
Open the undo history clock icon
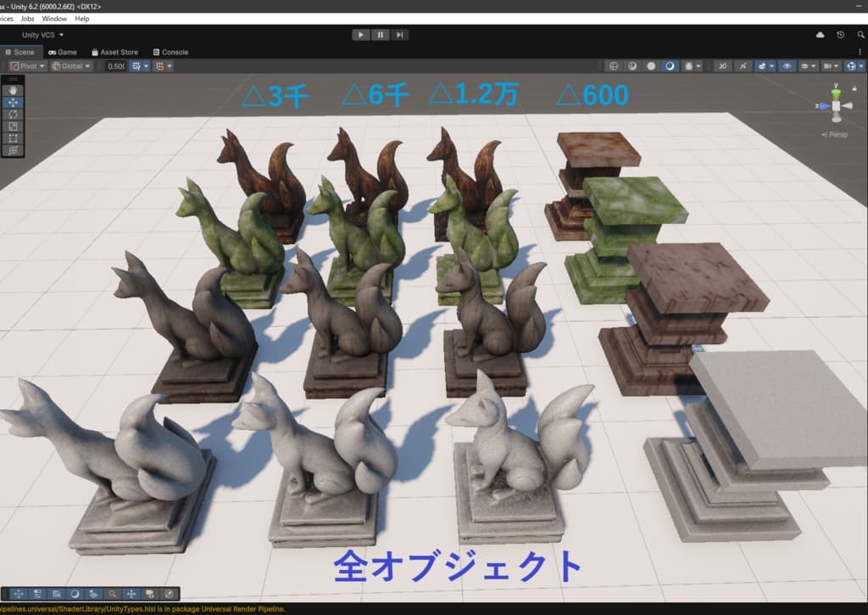tap(840, 35)
